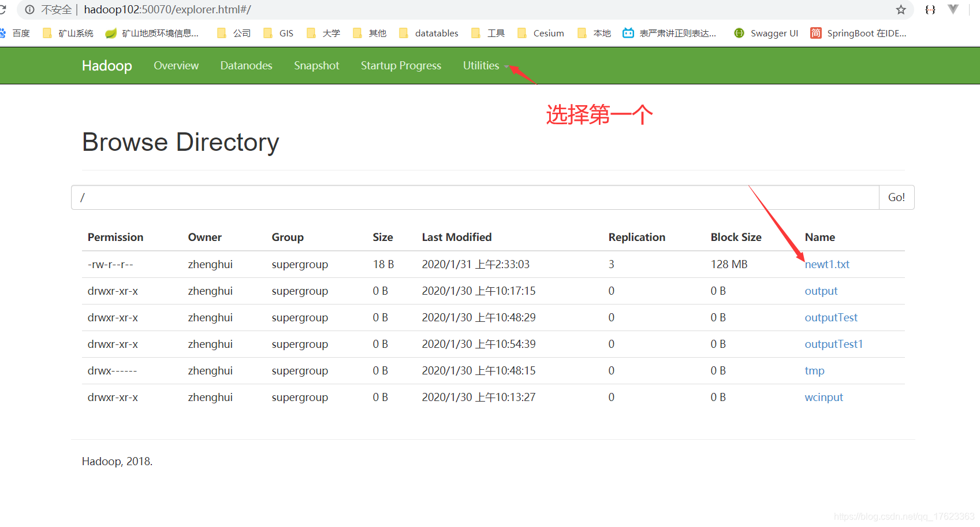The image size is (980, 527).
Task: Open the output directory link
Action: pyautogui.click(x=821, y=291)
